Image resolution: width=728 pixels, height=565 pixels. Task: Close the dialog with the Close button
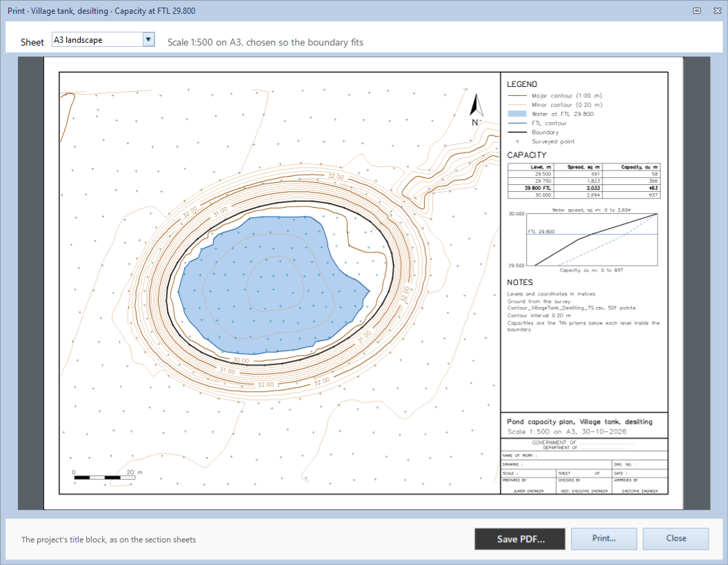pyautogui.click(x=676, y=539)
